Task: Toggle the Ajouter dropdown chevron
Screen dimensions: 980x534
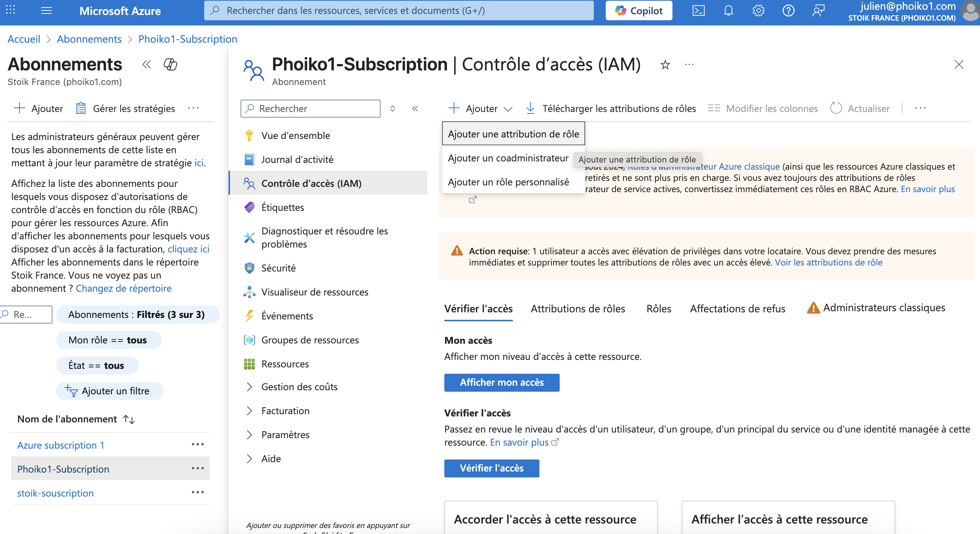Action: [x=508, y=109]
